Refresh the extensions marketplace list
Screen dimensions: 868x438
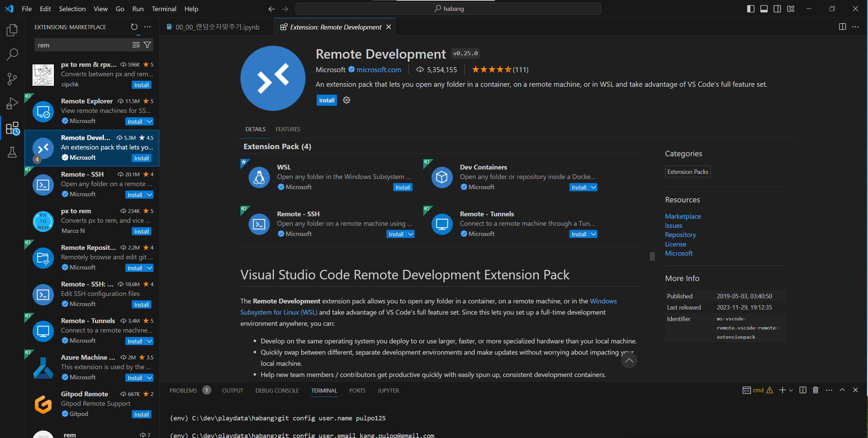[134, 27]
